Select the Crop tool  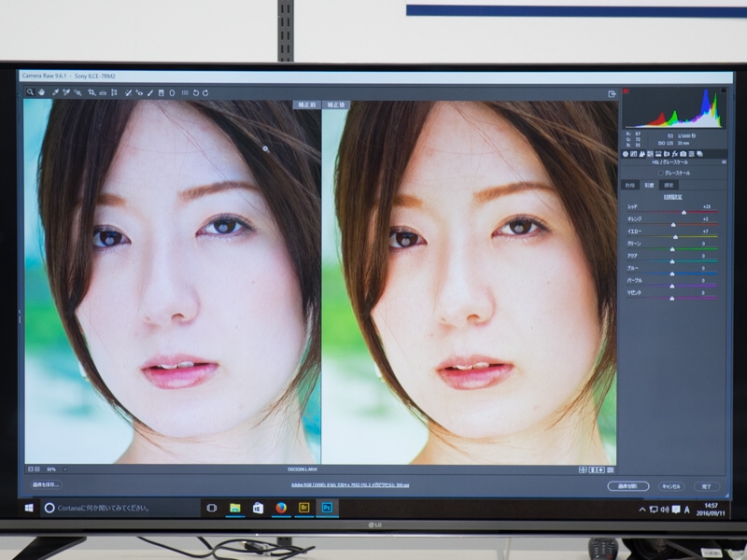92,92
